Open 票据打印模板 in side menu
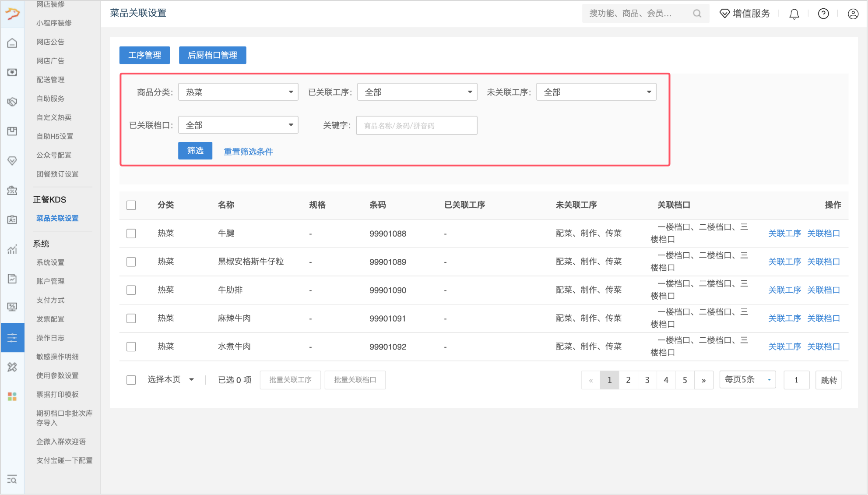This screenshot has width=868, height=495. [57, 394]
